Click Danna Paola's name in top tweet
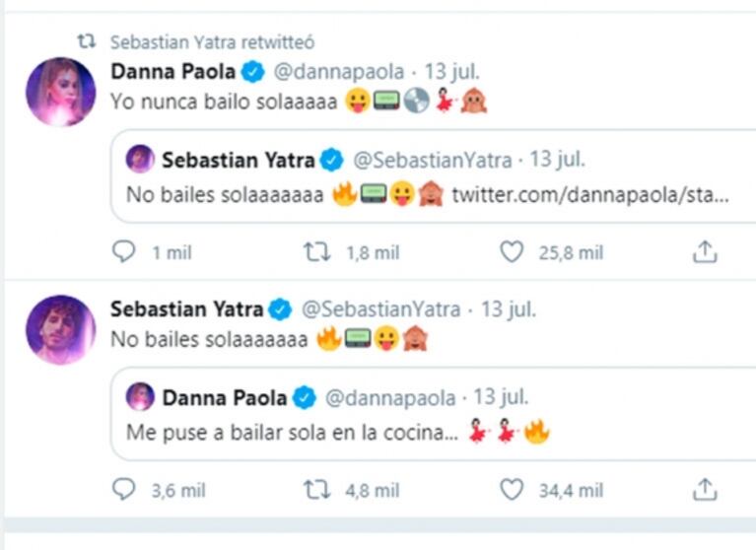Image resolution: width=756 pixels, height=550 pixels. click(x=173, y=71)
